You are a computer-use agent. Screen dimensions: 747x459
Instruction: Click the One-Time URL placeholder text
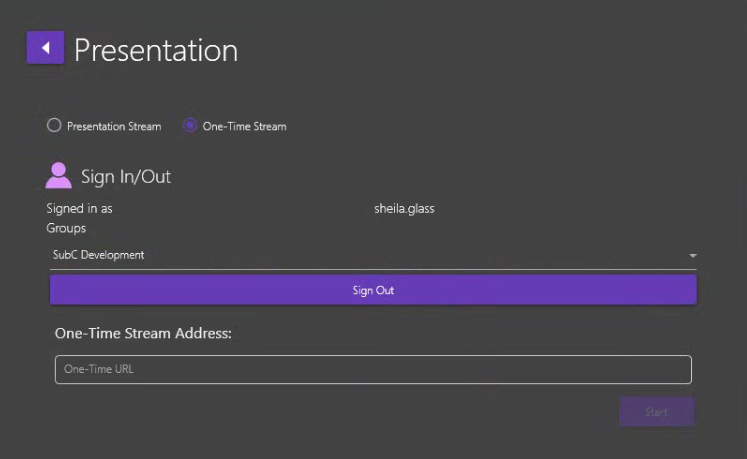pos(98,369)
